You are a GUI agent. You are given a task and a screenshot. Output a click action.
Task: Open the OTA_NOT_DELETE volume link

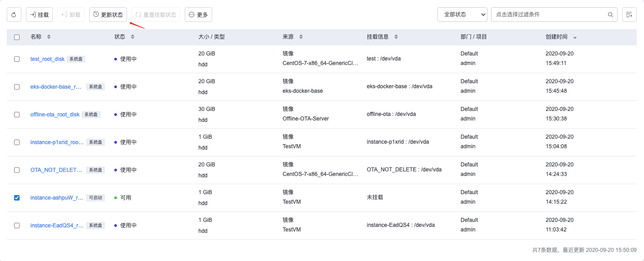tap(56, 170)
